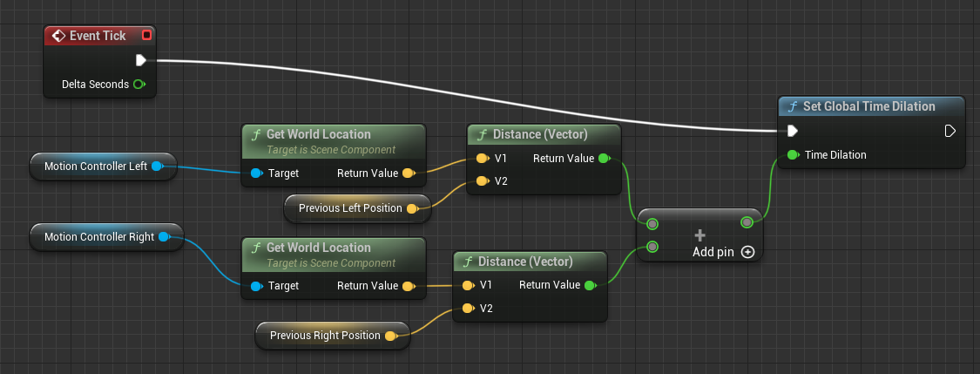980x374 pixels.
Task: Click the Motion Controller Left output pin
Action: tap(157, 166)
